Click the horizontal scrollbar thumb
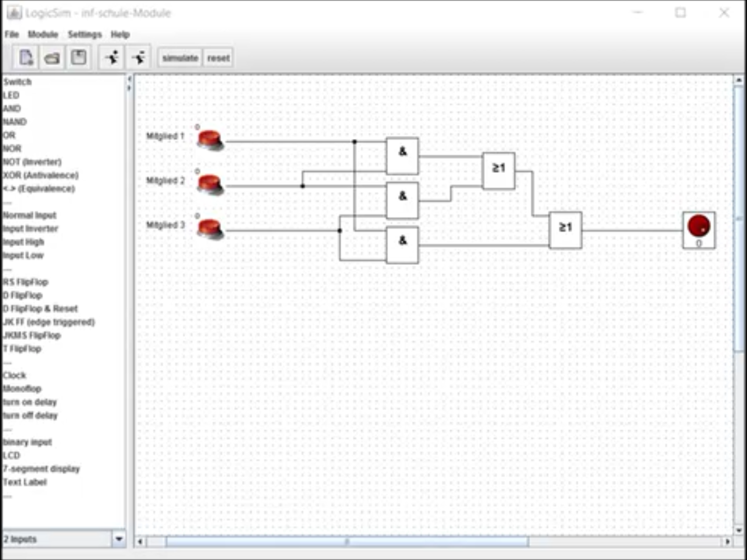 click(x=347, y=542)
